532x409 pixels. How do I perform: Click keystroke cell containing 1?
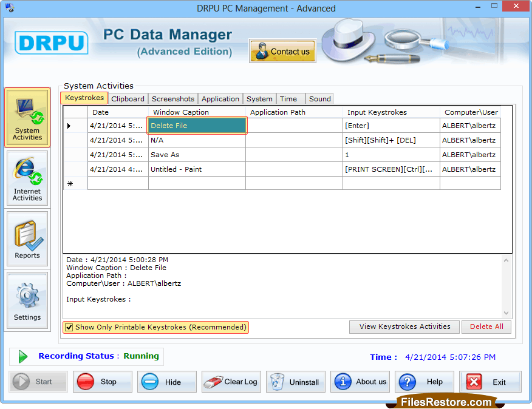(391, 155)
